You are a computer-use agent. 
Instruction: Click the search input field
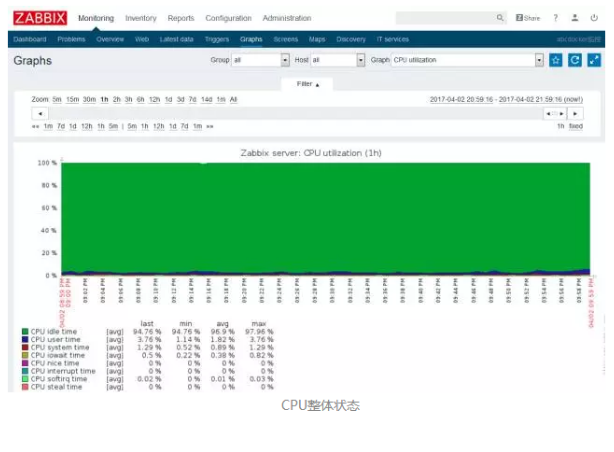(x=446, y=18)
